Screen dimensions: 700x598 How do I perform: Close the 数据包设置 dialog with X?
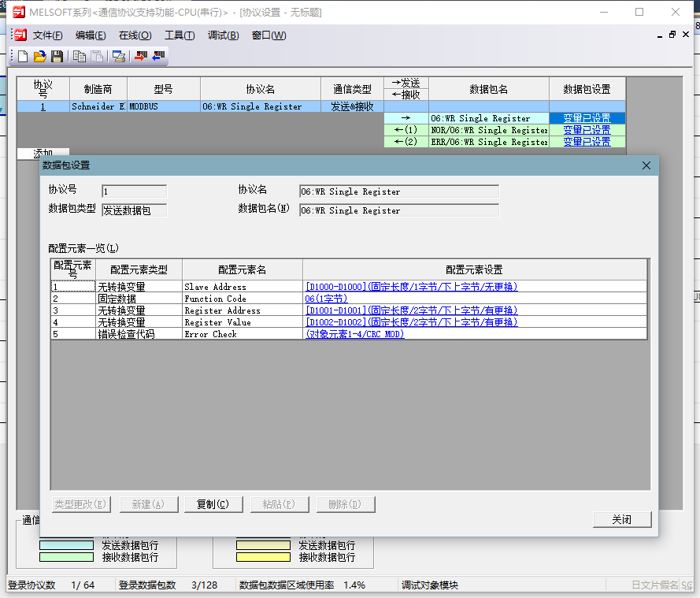646,165
